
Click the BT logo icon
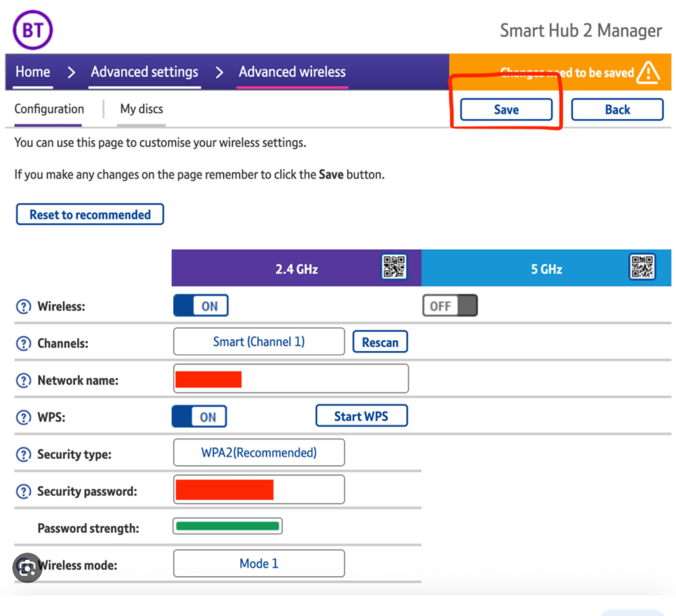pos(32,30)
